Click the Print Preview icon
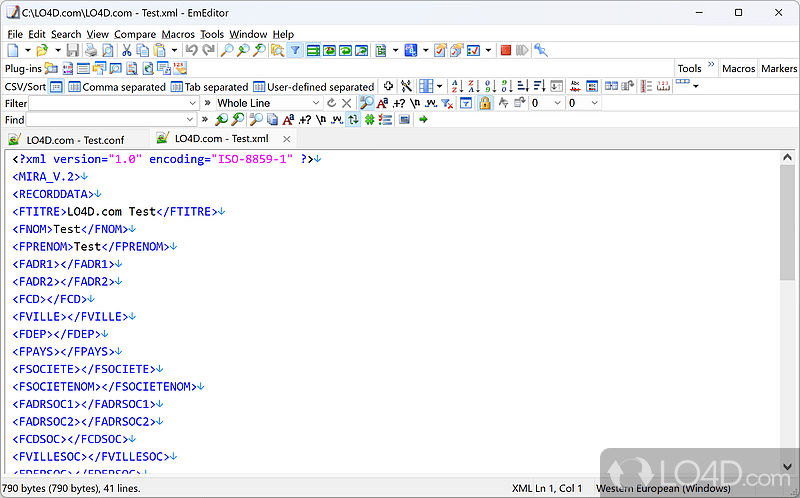800x498 pixels. (x=108, y=50)
